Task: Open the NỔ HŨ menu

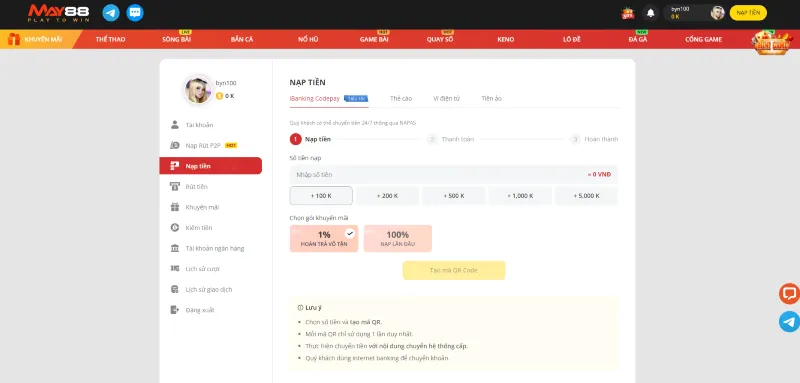Action: coord(308,39)
